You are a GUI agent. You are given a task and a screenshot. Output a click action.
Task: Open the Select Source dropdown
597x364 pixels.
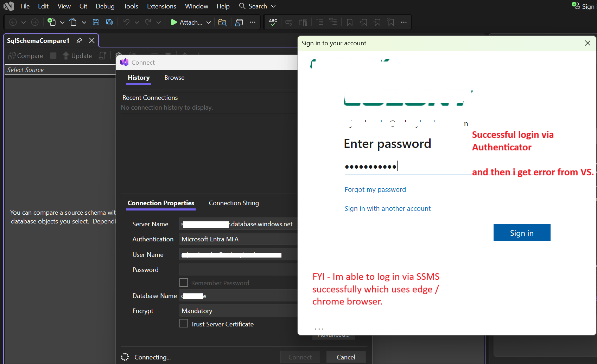61,70
